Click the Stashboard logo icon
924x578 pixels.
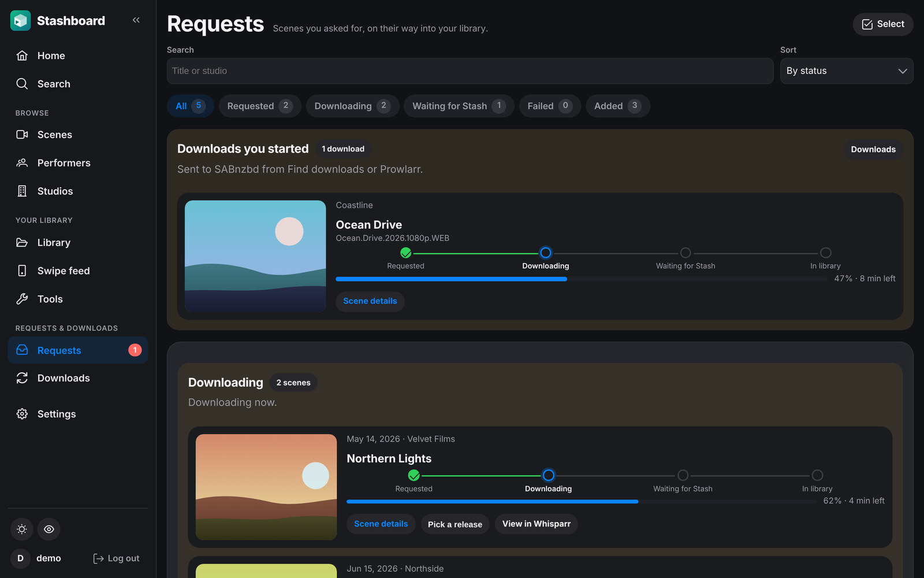(20, 21)
